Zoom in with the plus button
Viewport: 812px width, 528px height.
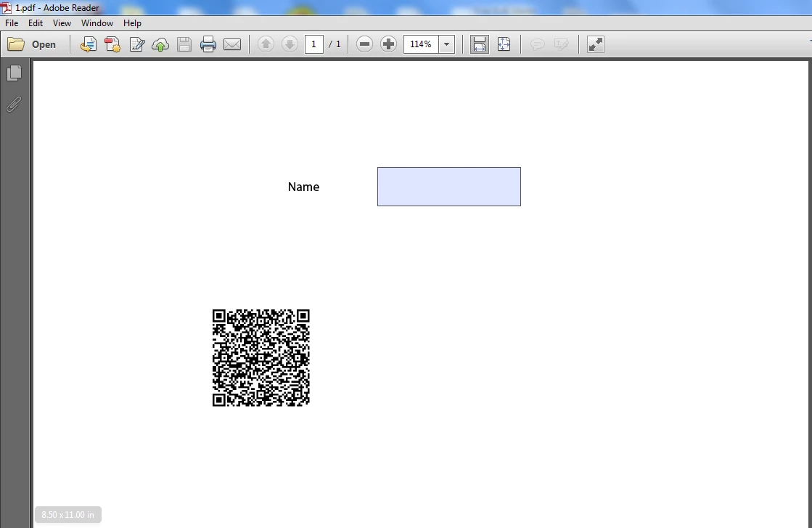pos(388,44)
